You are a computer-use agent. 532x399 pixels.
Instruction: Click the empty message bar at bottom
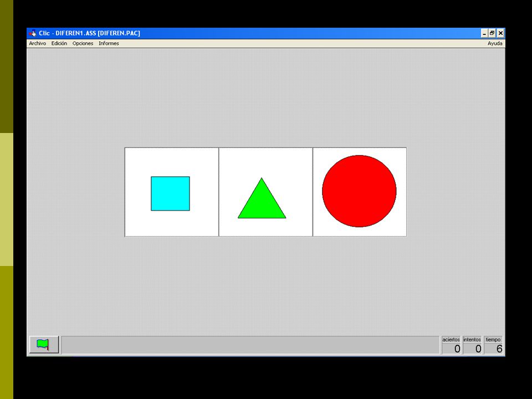pos(250,345)
